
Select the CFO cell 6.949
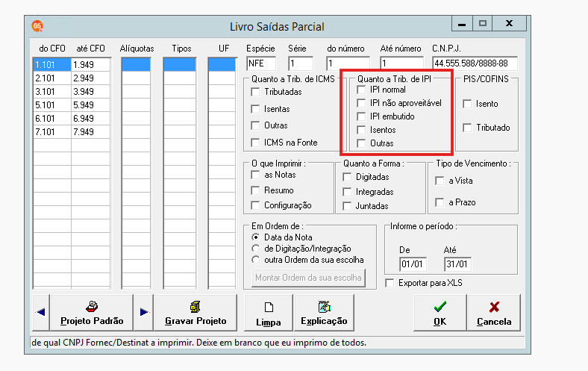(91, 119)
